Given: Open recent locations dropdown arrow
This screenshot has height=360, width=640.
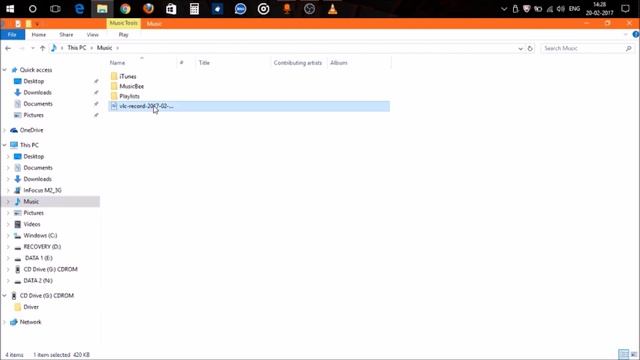Looking at the screenshot, I should [x=33, y=48].
